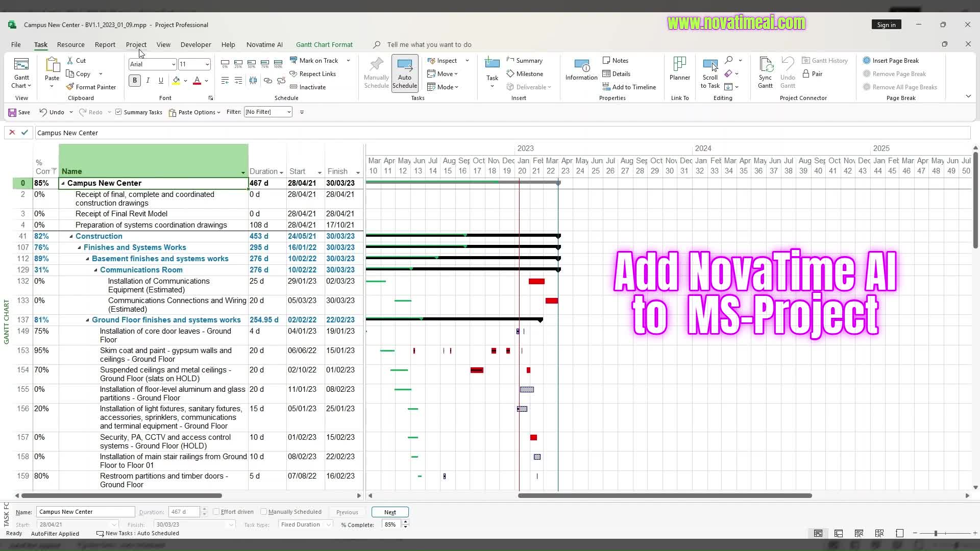Open the Novatime AI tab
This screenshot has height=551, width=980.
click(x=264, y=44)
